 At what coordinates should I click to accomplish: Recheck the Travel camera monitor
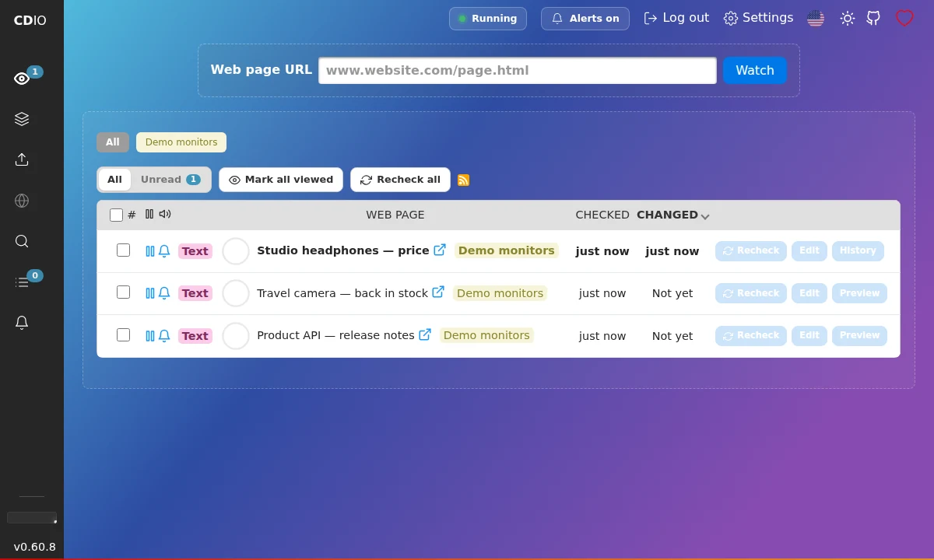[x=751, y=293]
